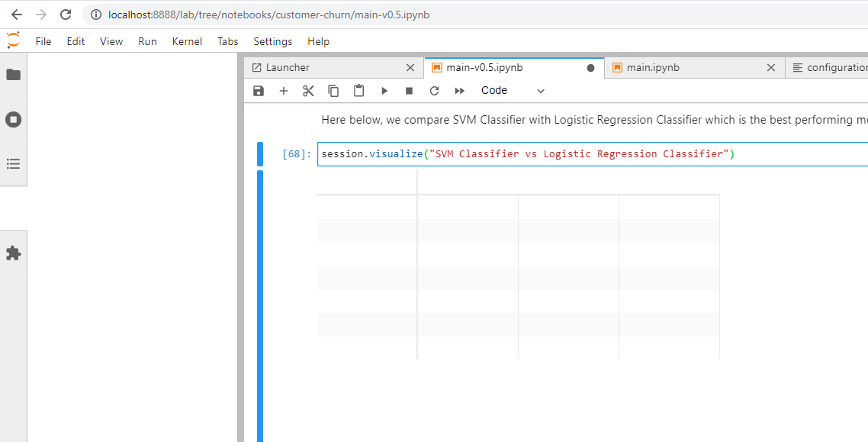Open the extension manager in the sidebar

pos(13,253)
